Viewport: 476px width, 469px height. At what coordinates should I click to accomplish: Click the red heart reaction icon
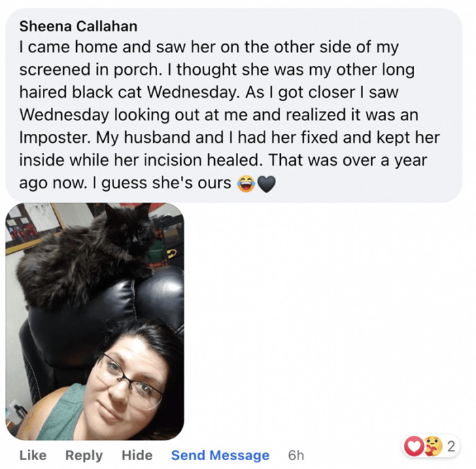414,447
